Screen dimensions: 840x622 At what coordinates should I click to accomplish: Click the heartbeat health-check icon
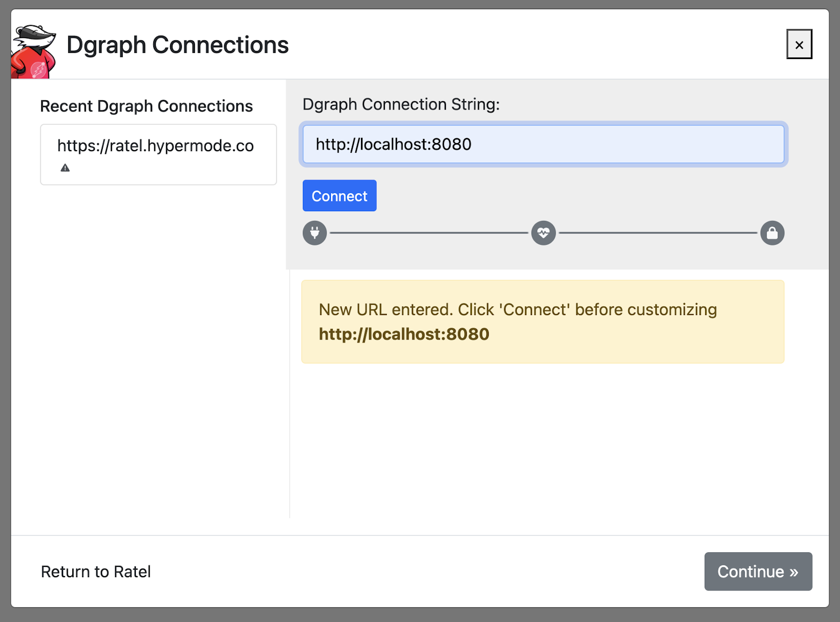tap(543, 233)
